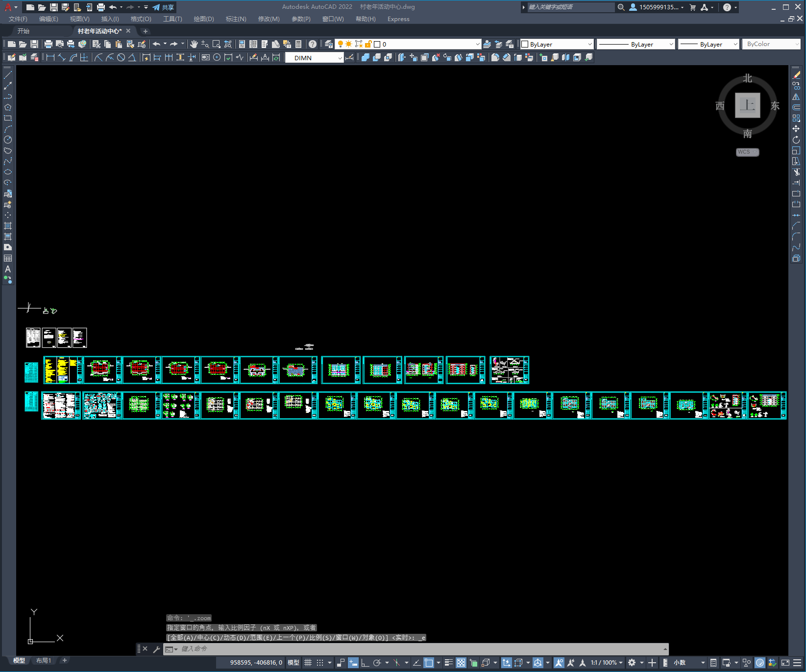
Task: Select the Move tool
Action: [796, 129]
